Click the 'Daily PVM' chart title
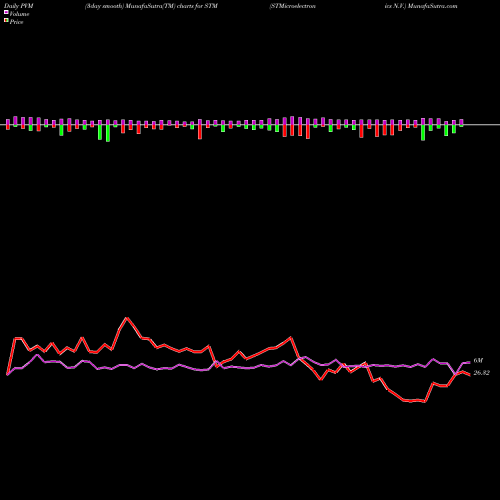This screenshot has height=500, width=500. point(19,6)
